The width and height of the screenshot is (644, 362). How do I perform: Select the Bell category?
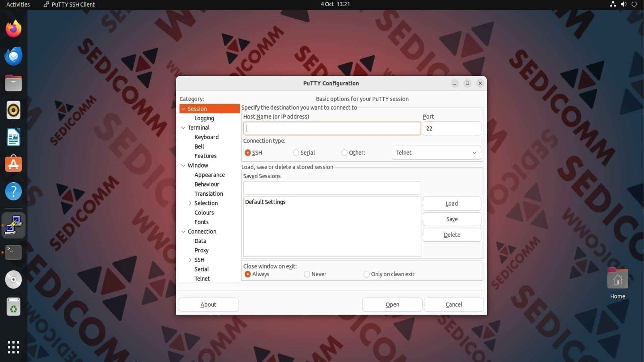pos(199,146)
